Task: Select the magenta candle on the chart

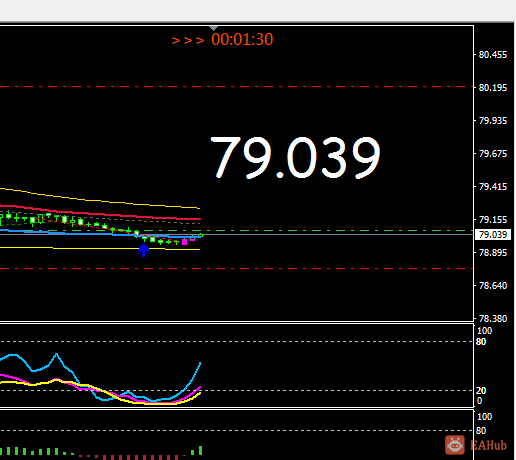Action: click(x=185, y=242)
